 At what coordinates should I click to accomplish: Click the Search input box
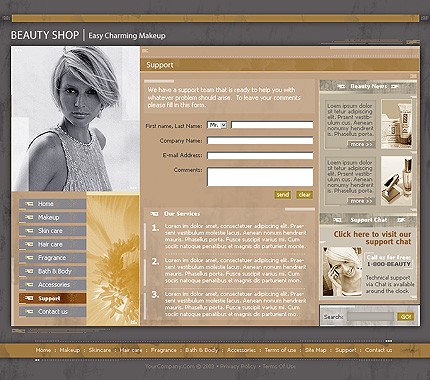370,317
